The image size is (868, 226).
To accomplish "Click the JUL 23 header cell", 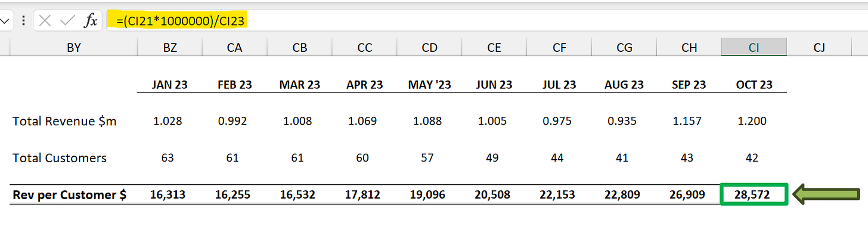I will pos(559,85).
